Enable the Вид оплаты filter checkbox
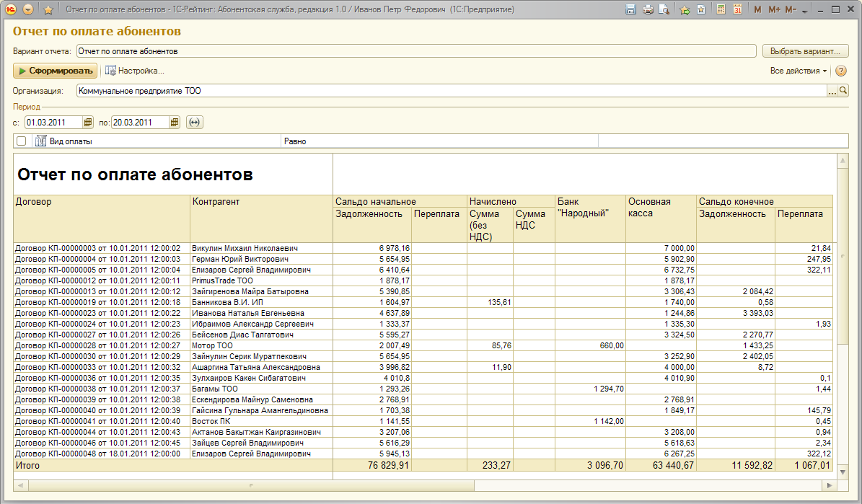The image size is (862, 504). [x=22, y=141]
